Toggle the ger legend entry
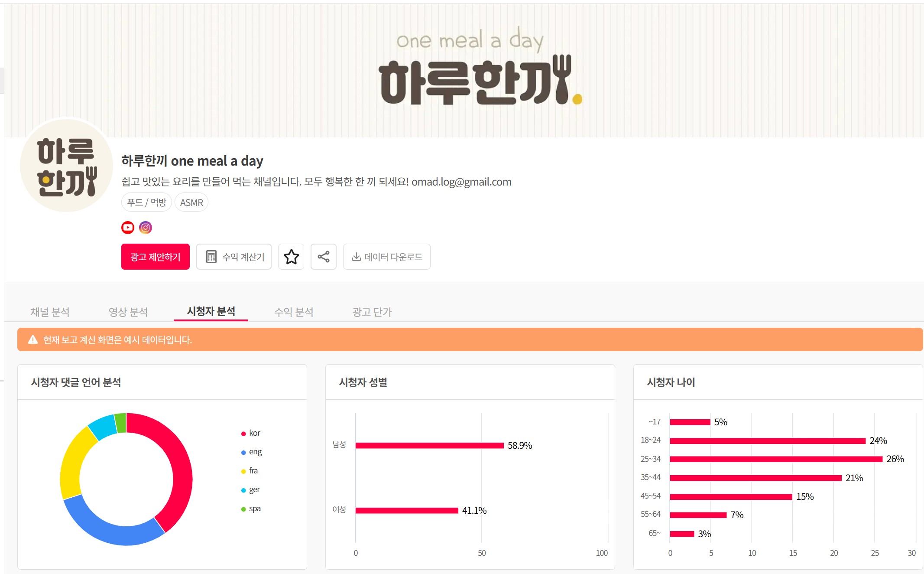 point(250,489)
